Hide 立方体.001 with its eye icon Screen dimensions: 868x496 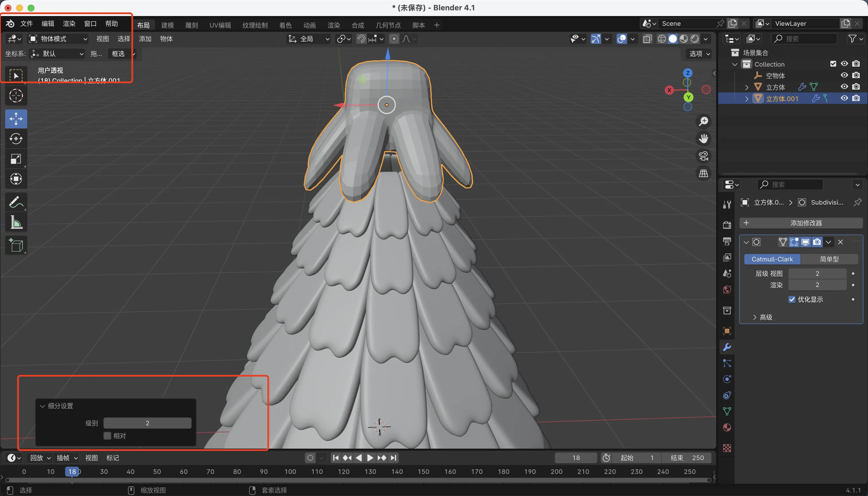(x=844, y=98)
